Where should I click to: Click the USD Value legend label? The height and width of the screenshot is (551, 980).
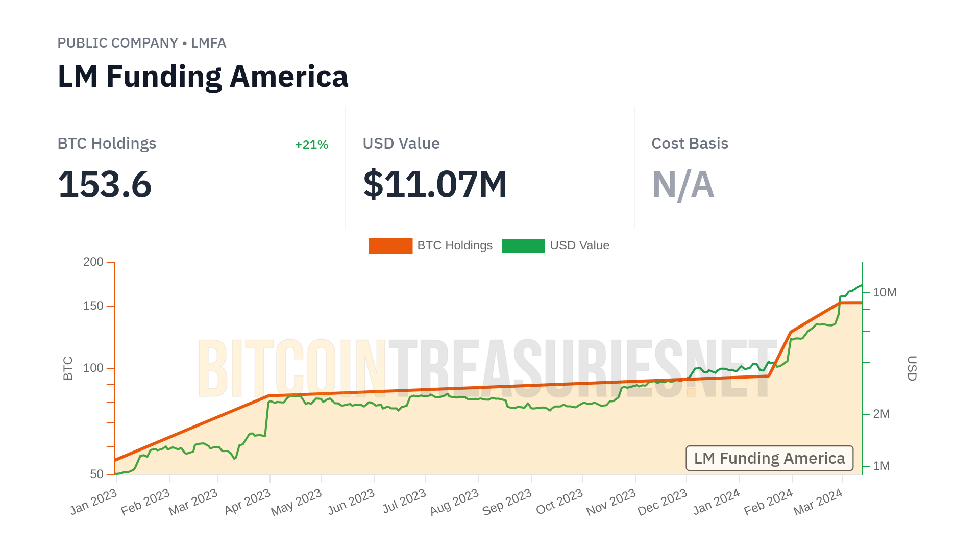point(579,246)
